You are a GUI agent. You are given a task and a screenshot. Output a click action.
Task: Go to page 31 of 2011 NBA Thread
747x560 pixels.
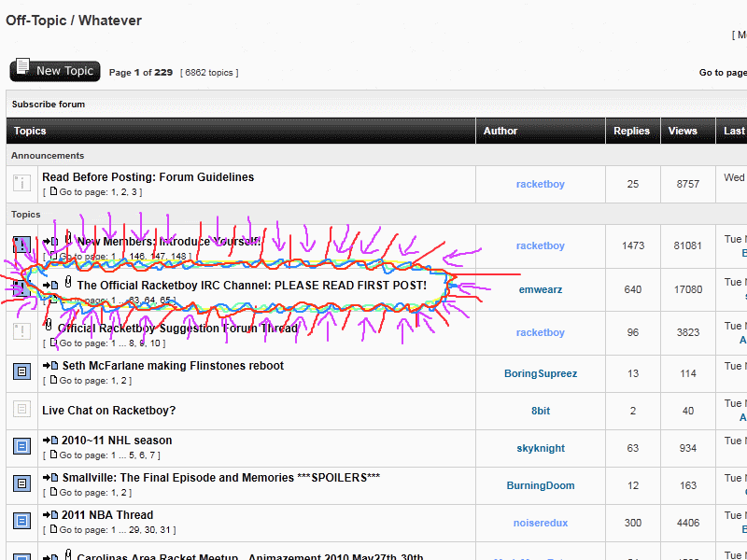click(165, 530)
